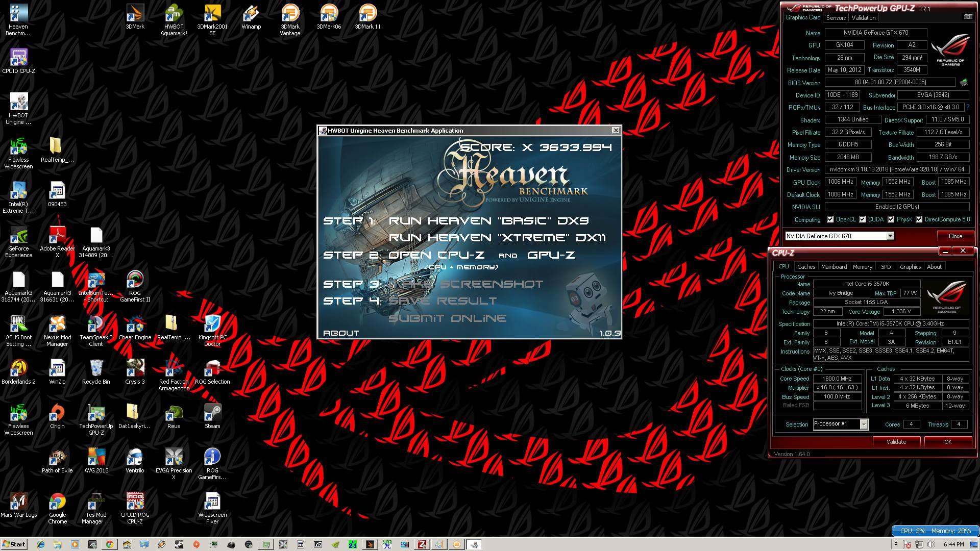Launch Winamp from the desktop

click(x=251, y=16)
